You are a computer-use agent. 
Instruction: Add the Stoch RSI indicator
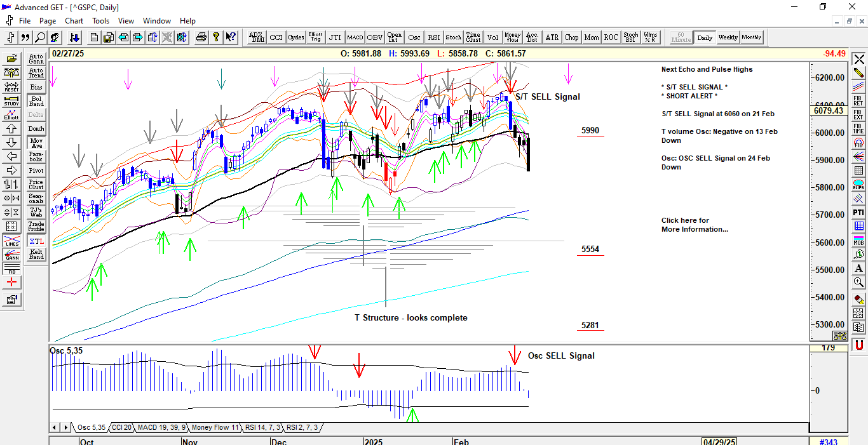(x=630, y=37)
